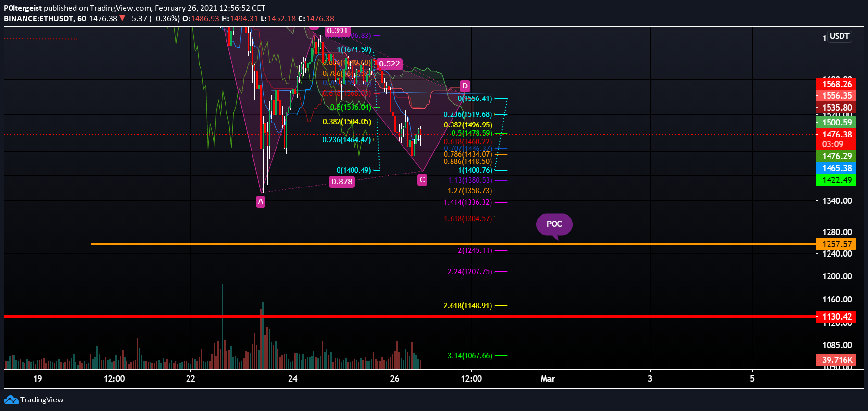Click the 0.5(1478.59) Fibonacci level label
Viewport: 868px width, 411px height.
(472, 133)
